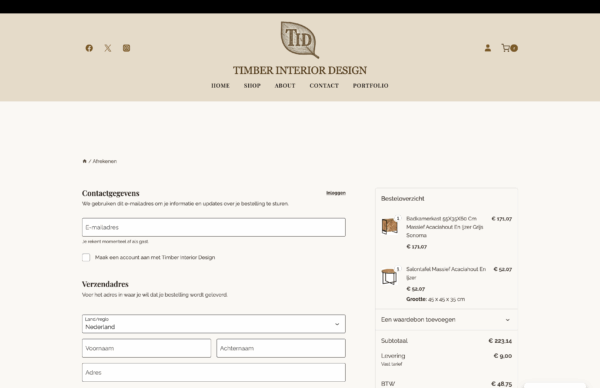The height and width of the screenshot is (388, 600).
Task: Click the ABOUT navigation link
Action: coord(285,86)
